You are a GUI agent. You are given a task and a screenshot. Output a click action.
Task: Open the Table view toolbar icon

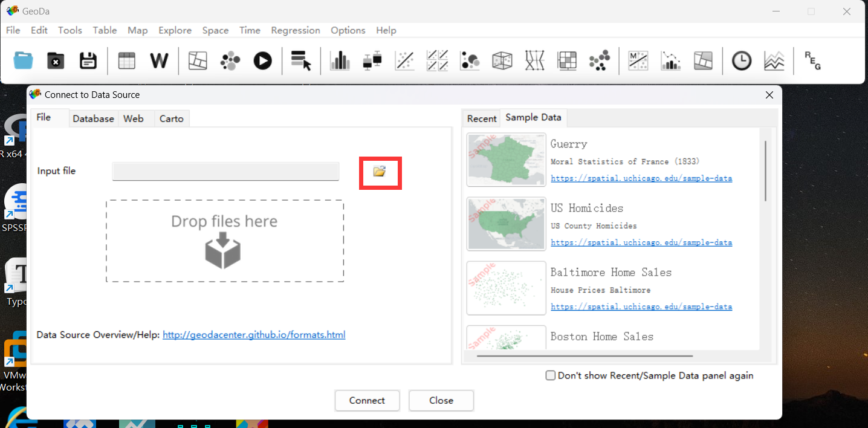[127, 60]
